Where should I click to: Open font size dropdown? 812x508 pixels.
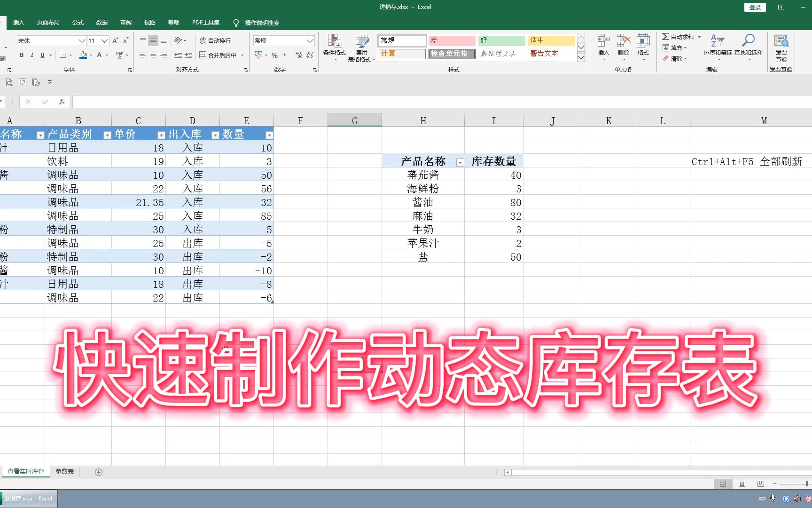tap(104, 41)
